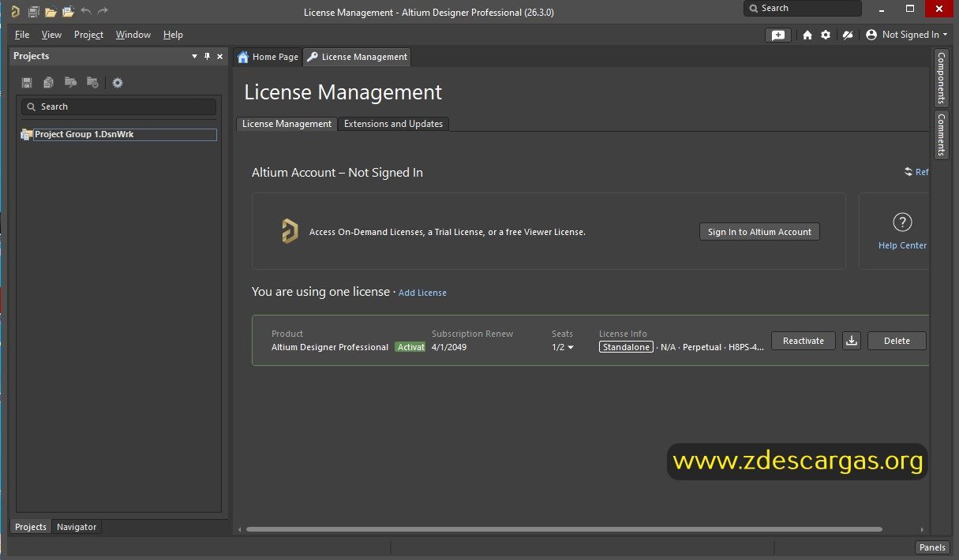Viewport: 959px width, 560px height.
Task: Click the Project Group workspace icon
Action: [x=27, y=134]
